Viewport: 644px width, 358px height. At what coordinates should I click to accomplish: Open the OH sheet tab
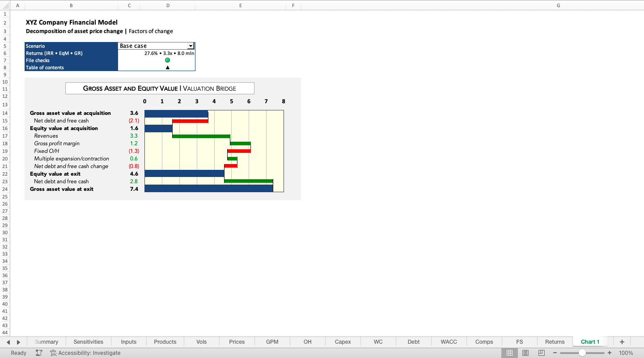click(307, 342)
